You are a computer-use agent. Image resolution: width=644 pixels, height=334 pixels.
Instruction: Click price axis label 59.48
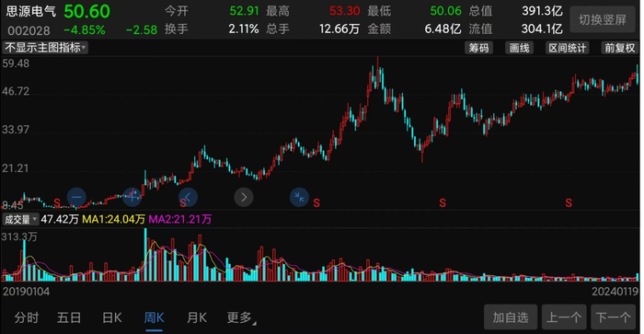point(16,63)
